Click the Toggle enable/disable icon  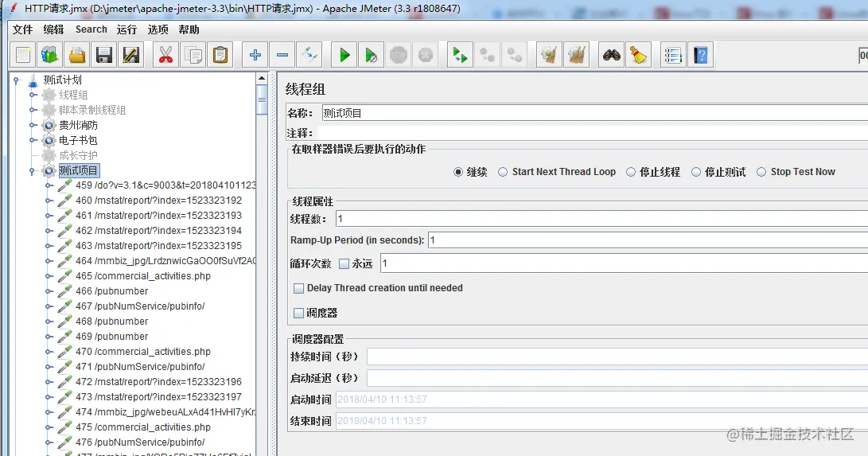[309, 55]
